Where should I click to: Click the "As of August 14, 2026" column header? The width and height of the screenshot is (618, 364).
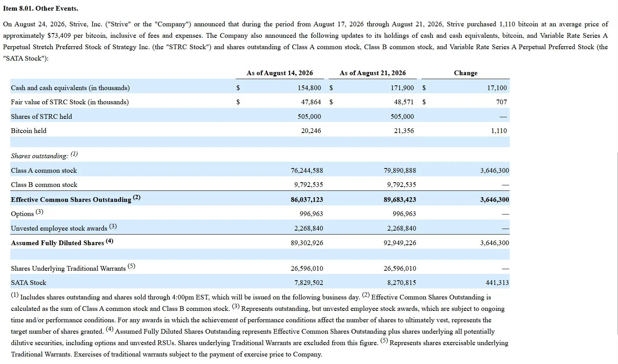(x=280, y=73)
